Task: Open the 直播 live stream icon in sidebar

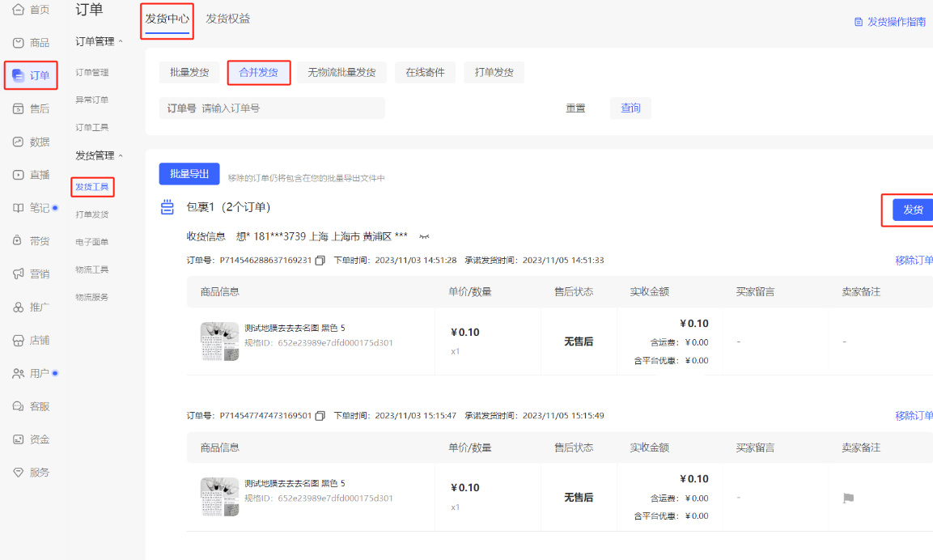Action: [x=19, y=175]
